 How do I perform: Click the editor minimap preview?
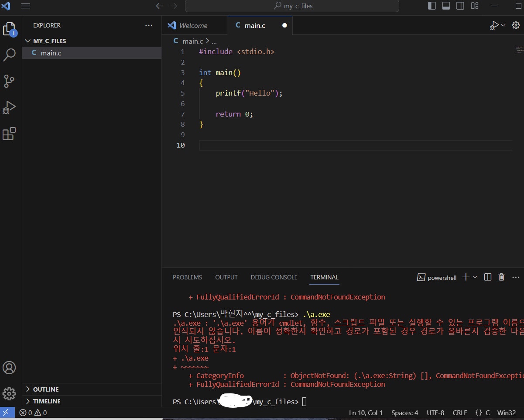(518, 50)
